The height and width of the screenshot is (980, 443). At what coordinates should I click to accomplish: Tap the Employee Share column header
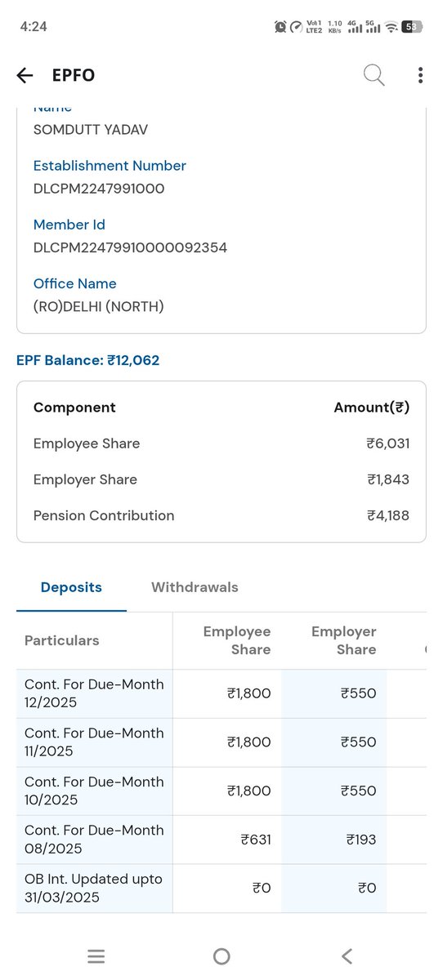(x=237, y=640)
